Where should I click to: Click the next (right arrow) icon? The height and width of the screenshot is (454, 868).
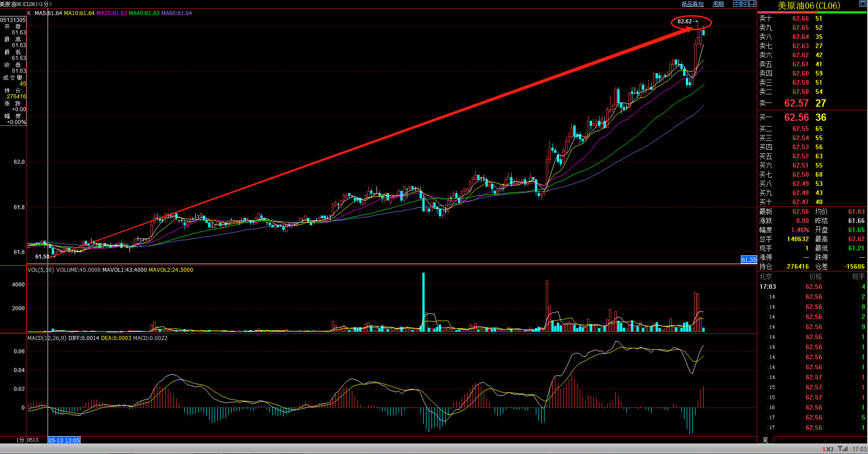coord(744,4)
